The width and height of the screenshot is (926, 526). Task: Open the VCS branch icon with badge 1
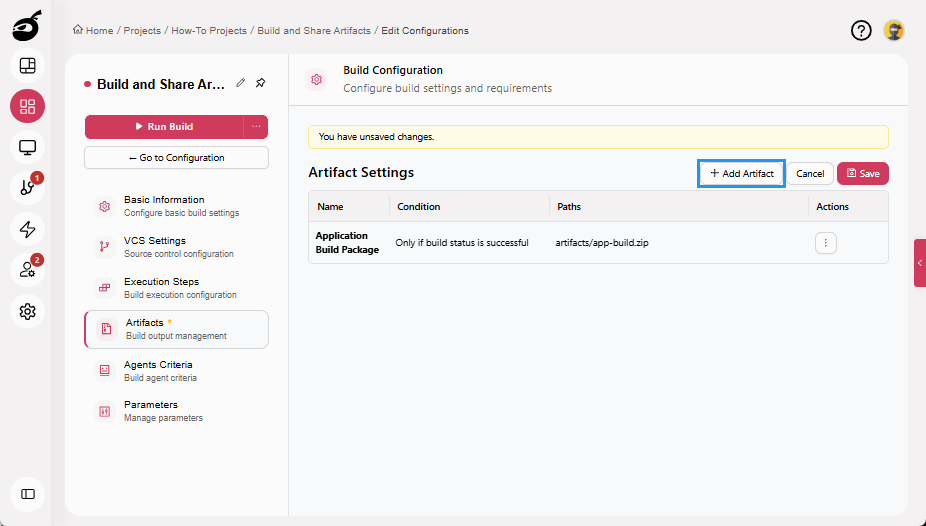pos(28,188)
